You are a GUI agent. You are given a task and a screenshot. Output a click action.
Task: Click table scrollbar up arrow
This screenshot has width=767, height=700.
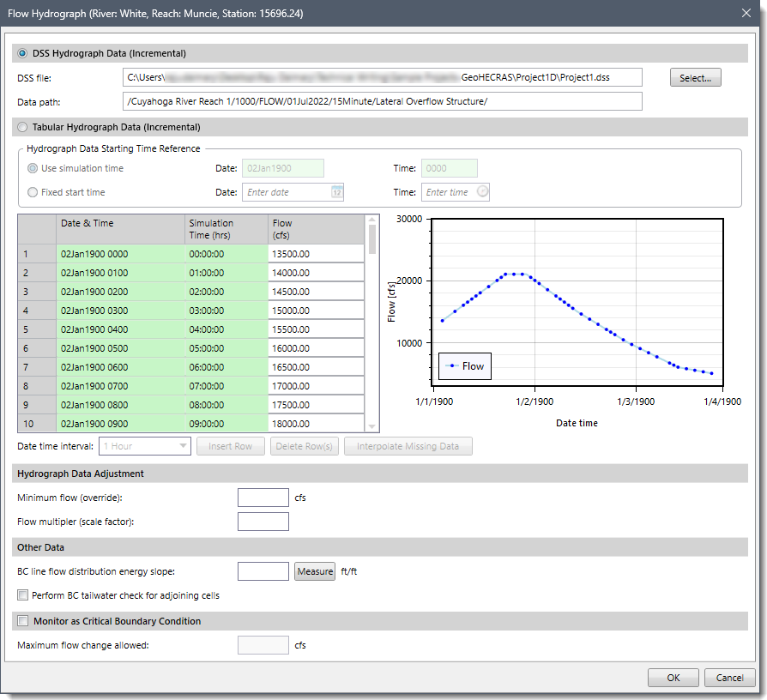pyautogui.click(x=371, y=220)
